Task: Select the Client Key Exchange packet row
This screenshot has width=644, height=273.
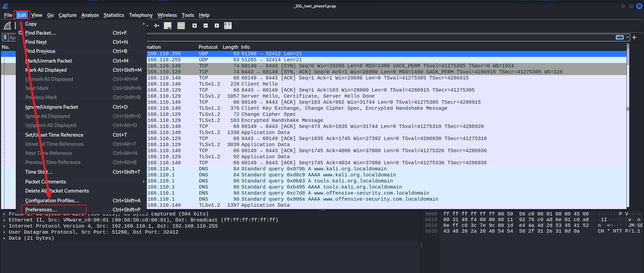Action: tap(386, 108)
